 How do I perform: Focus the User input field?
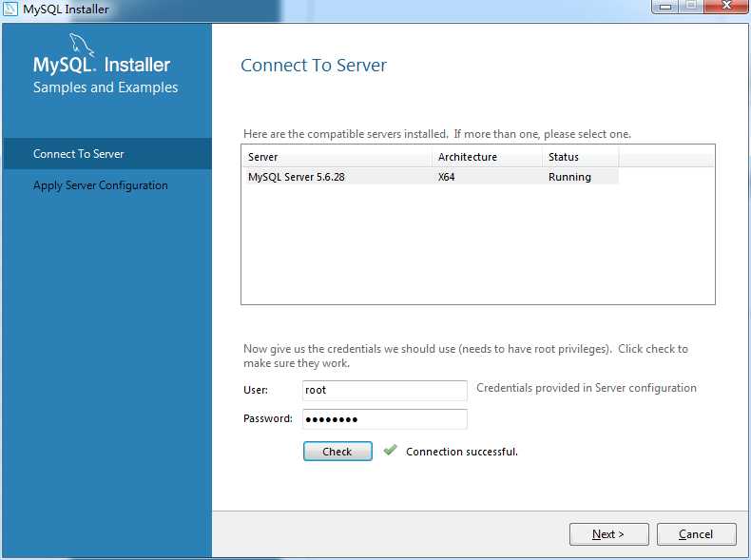click(385, 390)
